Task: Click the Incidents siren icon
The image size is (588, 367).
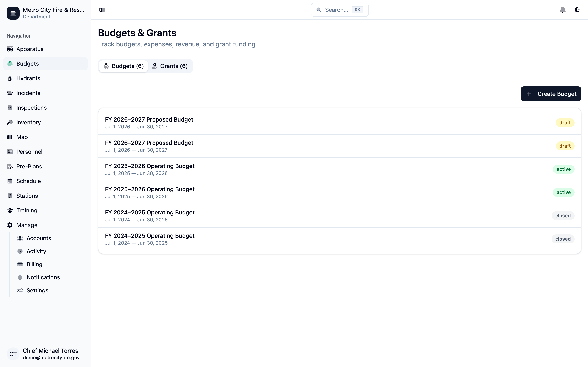Action: [10, 93]
